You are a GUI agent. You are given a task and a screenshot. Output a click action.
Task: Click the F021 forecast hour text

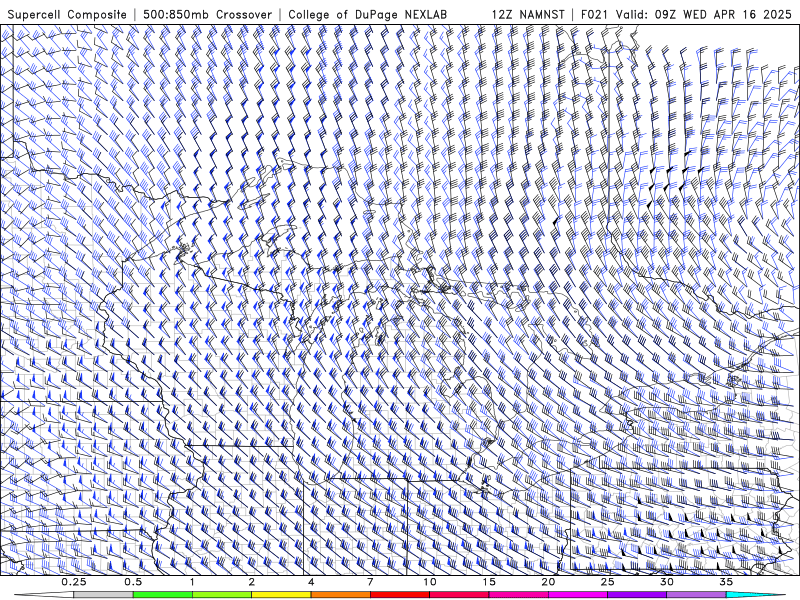(594, 14)
